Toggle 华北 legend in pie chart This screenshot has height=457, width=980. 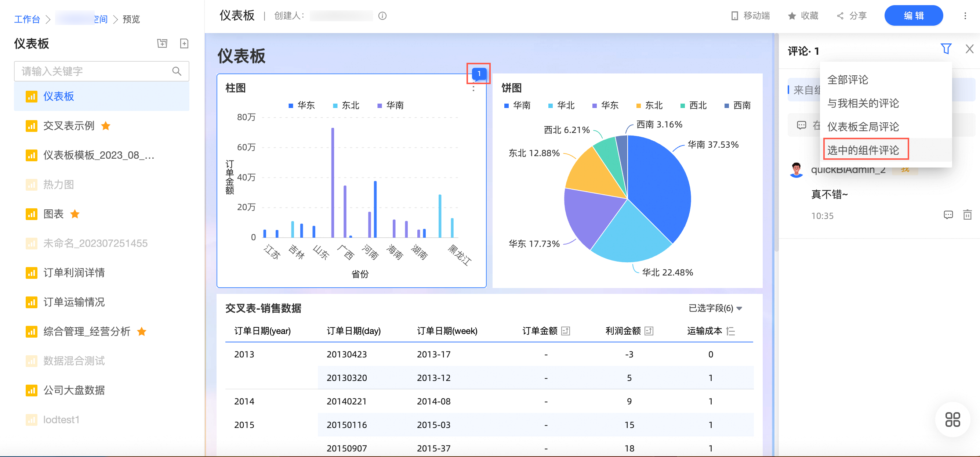pyautogui.click(x=561, y=105)
